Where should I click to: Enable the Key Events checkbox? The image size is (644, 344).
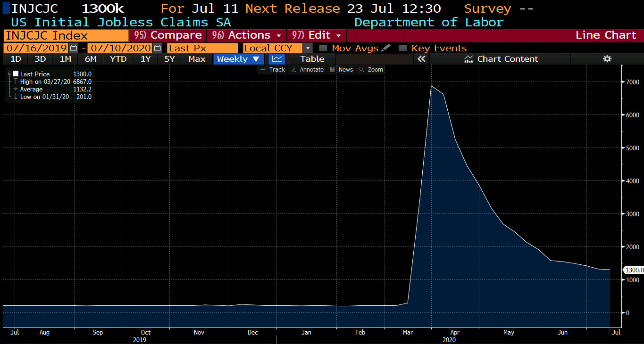(403, 48)
